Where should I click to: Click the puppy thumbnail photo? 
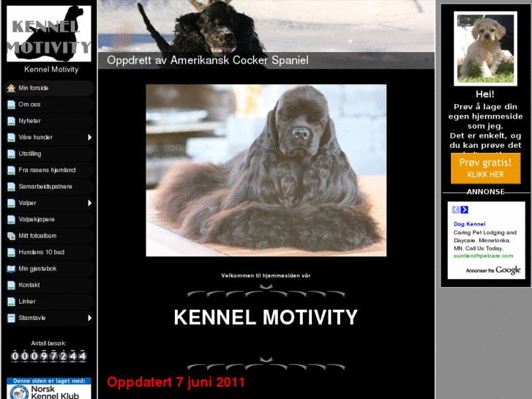(485, 48)
